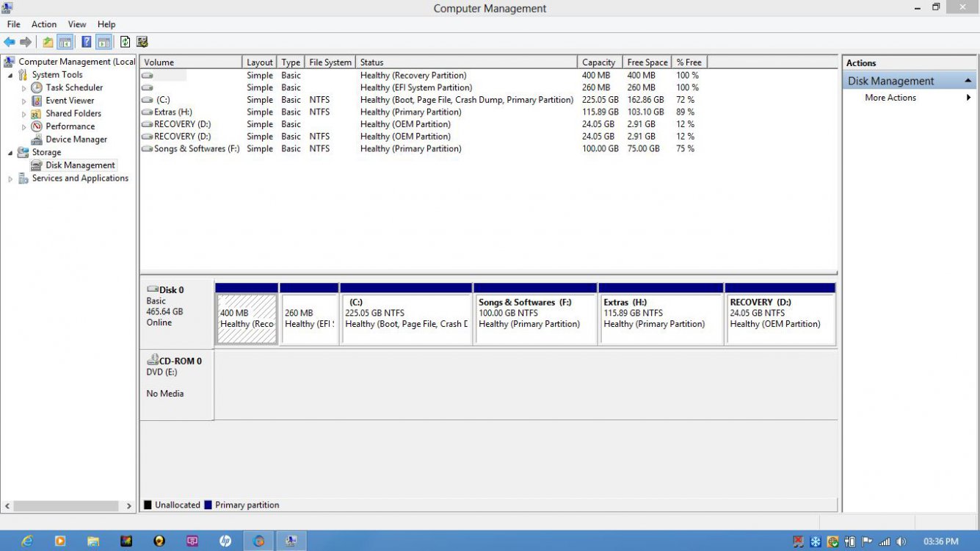980x551 pixels.
Task: Click the tree scrollbar left arrow
Action: click(7, 506)
